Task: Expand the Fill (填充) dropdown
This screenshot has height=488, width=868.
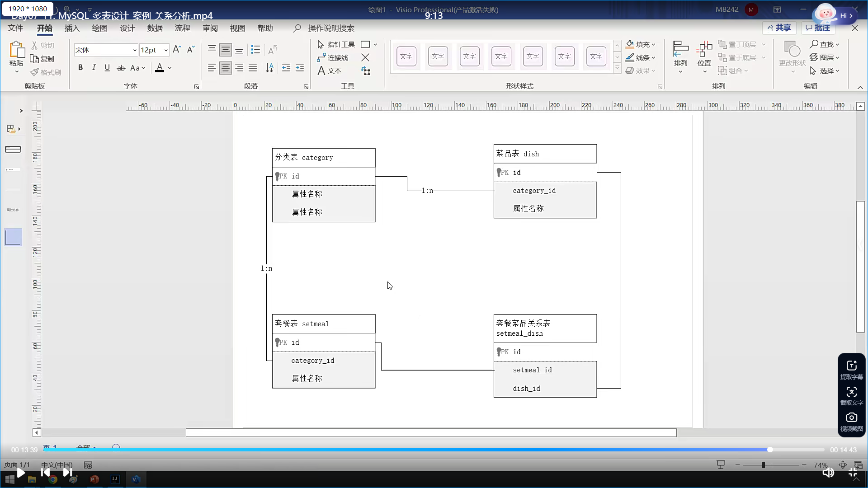Action: pos(653,44)
